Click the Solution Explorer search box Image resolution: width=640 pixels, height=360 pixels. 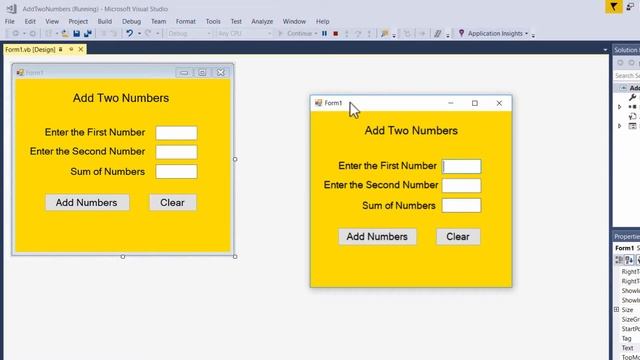[x=627, y=76]
